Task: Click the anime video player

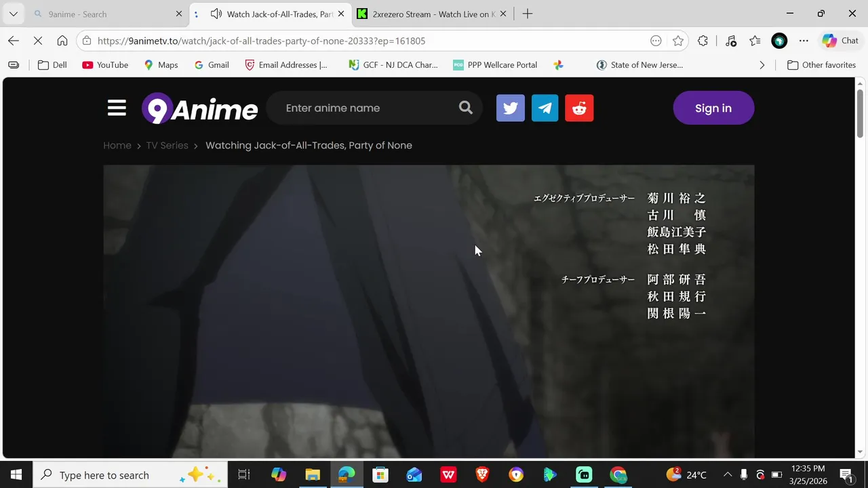Action: coord(429,312)
